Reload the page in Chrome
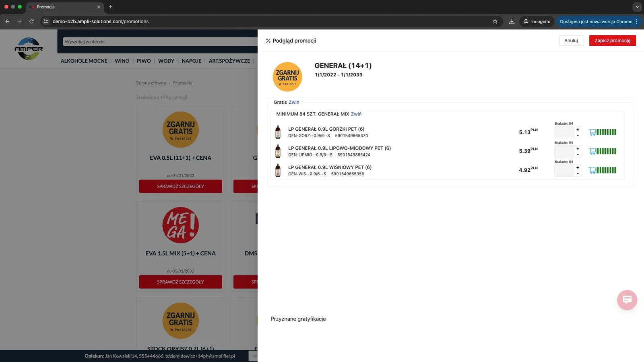The width and height of the screenshot is (644, 362). (31, 21)
